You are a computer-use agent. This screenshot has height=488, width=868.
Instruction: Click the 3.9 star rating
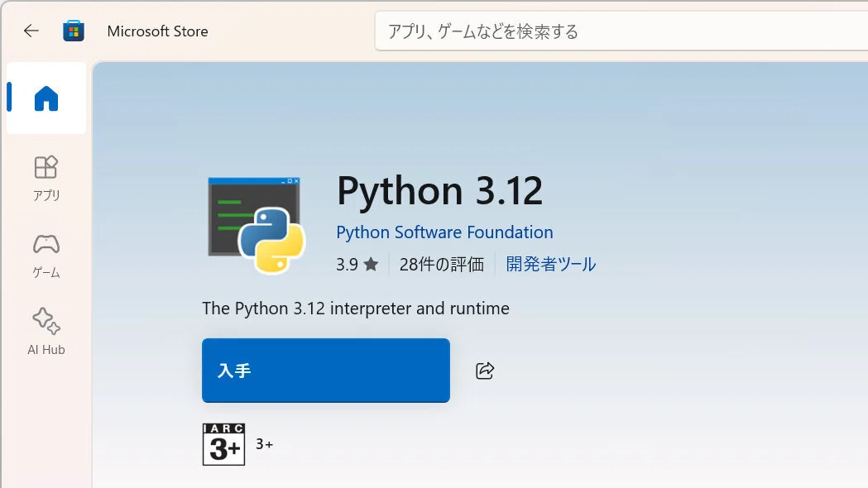357,265
